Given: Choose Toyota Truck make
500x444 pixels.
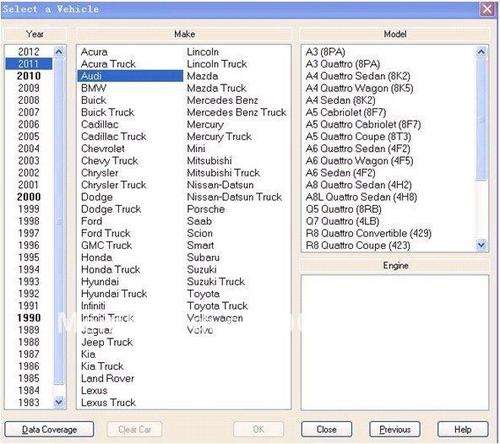Looking at the screenshot, I should click(x=217, y=306).
